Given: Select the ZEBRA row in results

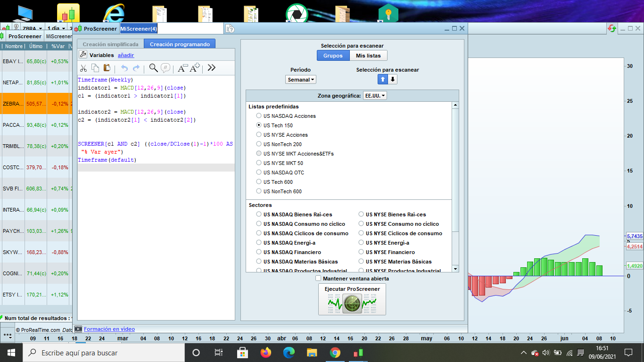Looking at the screenshot, I should [x=36, y=104].
